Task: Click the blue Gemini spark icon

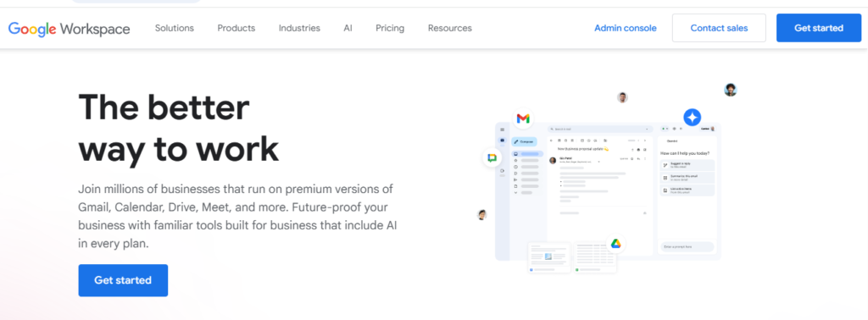Action: tap(692, 117)
